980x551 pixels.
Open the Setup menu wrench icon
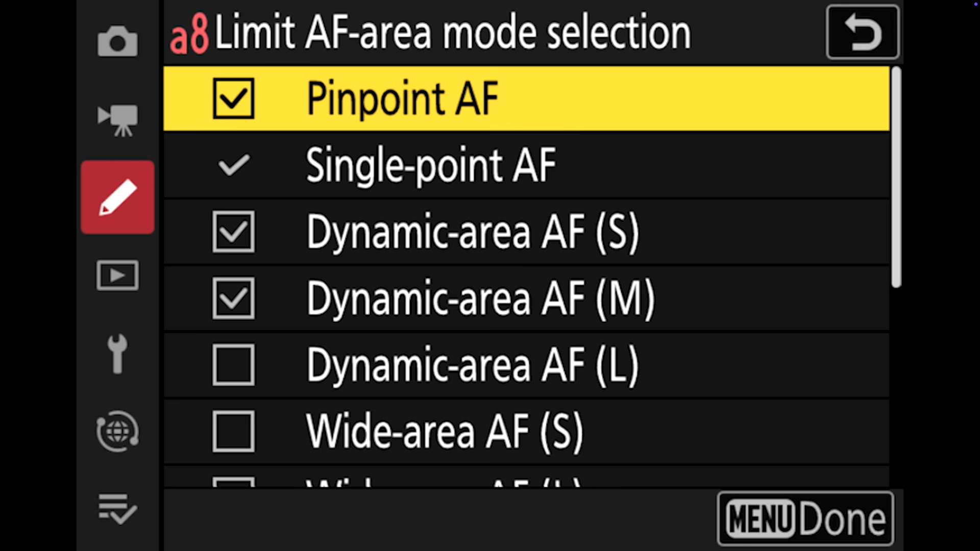click(x=117, y=354)
